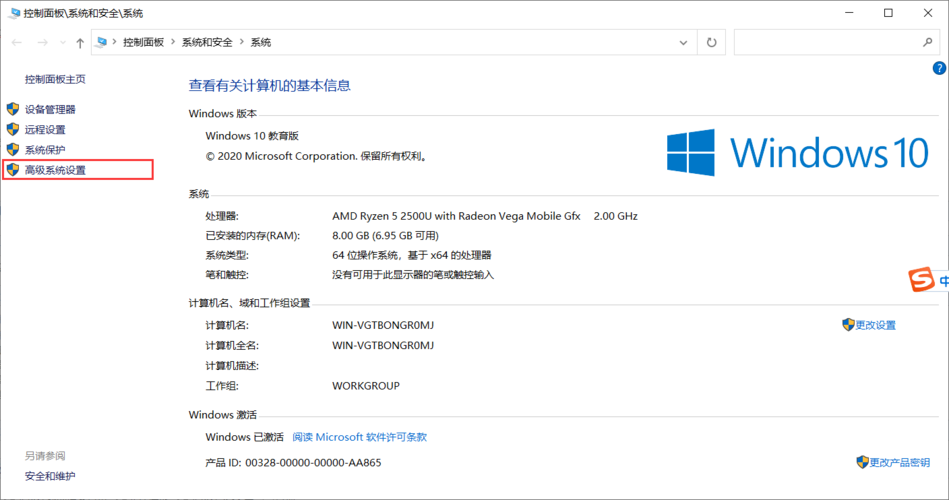
Task: Select Windows 10 教育版 text
Action: (x=252, y=136)
